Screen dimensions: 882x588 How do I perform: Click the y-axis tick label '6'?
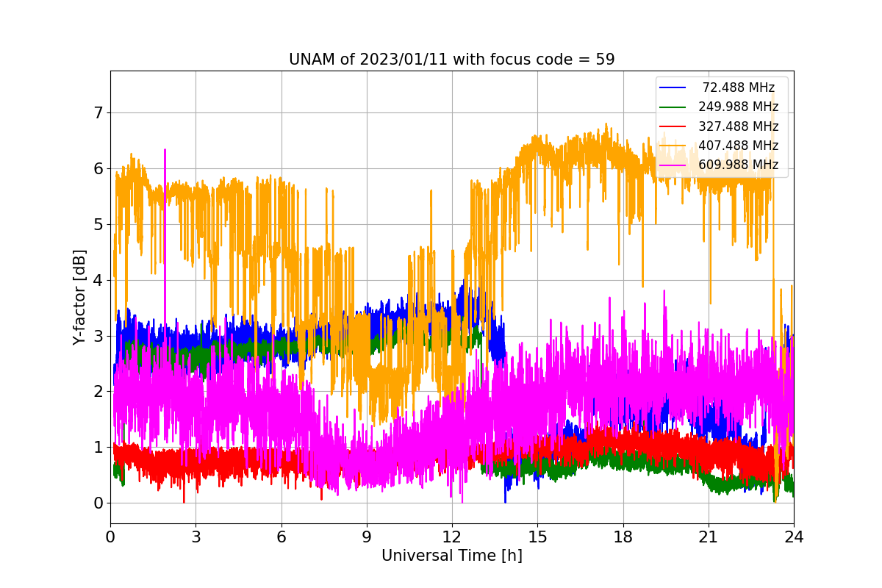[97, 169]
